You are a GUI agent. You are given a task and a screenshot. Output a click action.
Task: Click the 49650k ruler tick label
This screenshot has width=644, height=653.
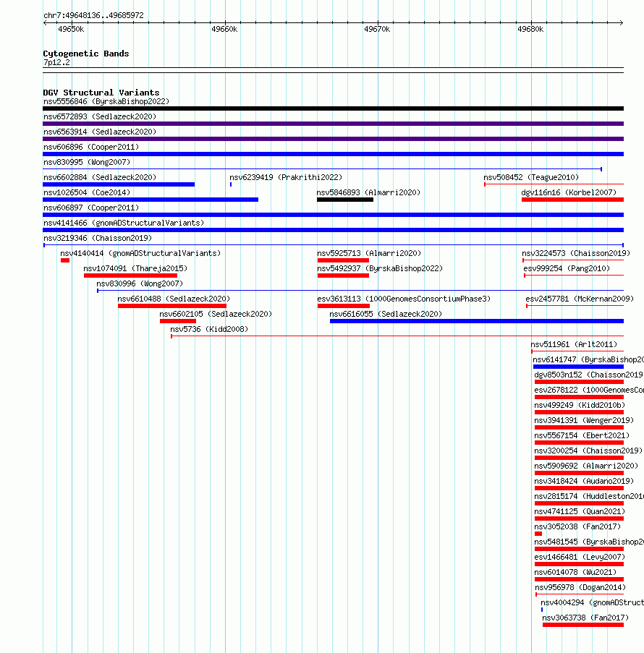[x=71, y=30]
